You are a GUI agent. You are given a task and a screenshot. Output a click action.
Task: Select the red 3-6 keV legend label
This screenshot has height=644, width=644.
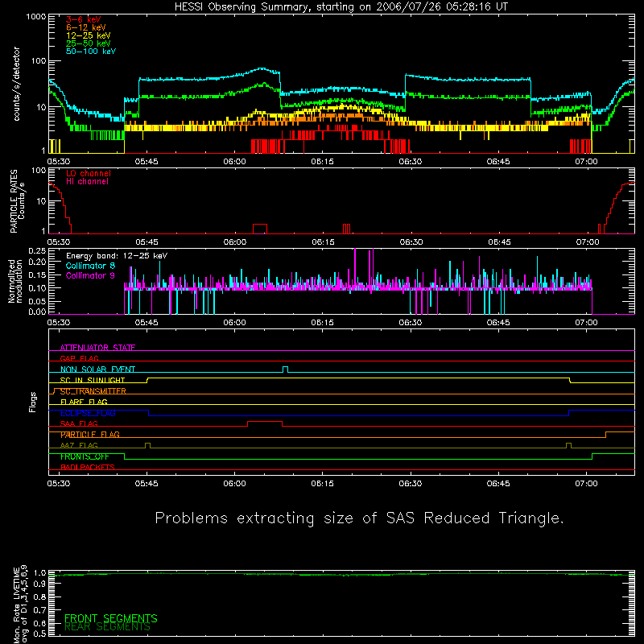click(83, 19)
